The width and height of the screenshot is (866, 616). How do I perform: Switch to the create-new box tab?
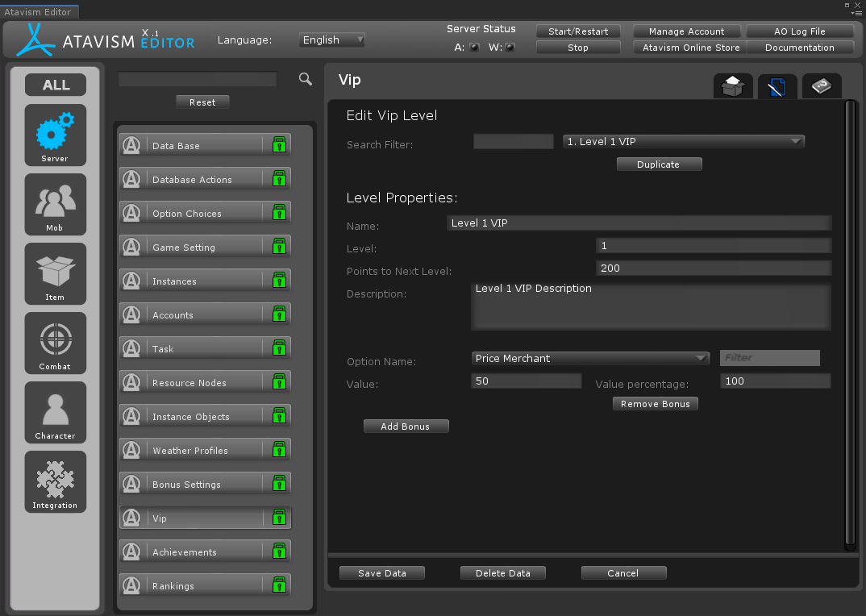coord(733,86)
